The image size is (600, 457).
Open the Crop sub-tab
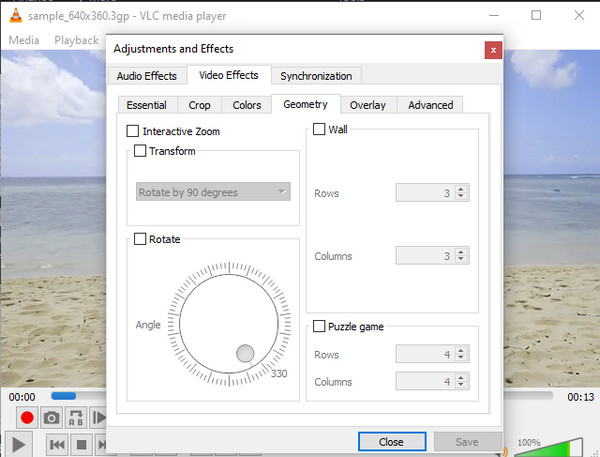point(199,105)
